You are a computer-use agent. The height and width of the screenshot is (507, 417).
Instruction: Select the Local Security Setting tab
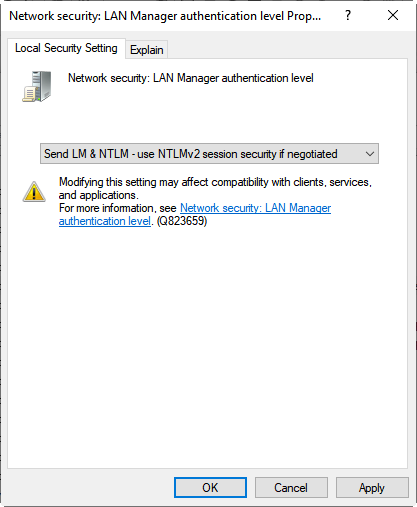coord(66,48)
